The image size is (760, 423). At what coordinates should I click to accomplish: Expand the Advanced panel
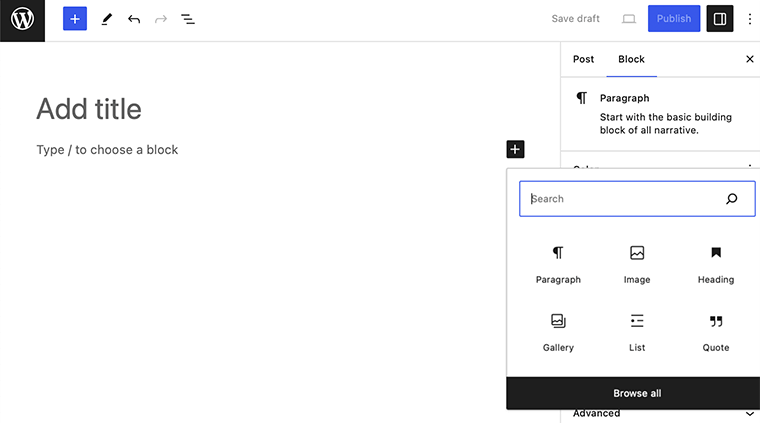coord(660,414)
